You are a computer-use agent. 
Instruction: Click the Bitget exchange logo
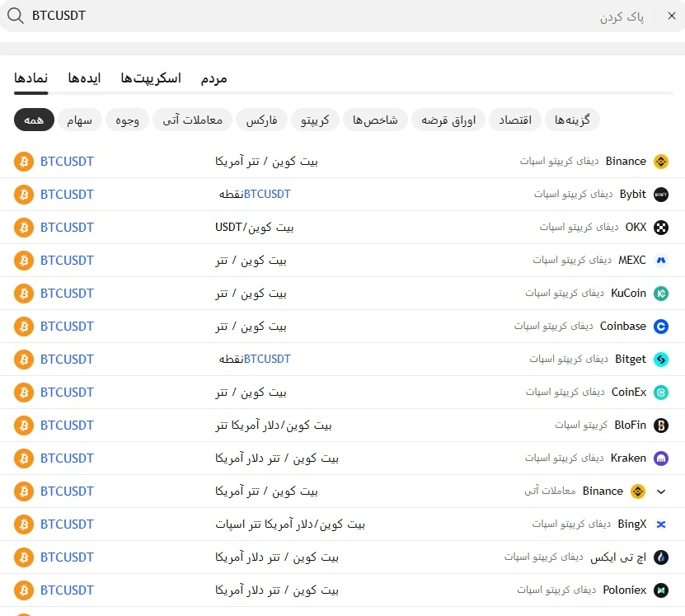pyautogui.click(x=661, y=360)
